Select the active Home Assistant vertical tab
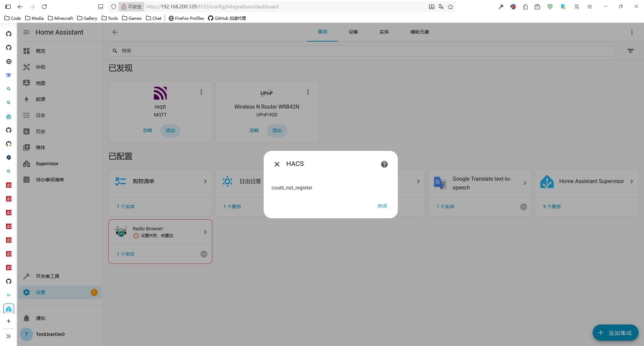Image resolution: width=644 pixels, height=346 pixels. pyautogui.click(x=9, y=309)
